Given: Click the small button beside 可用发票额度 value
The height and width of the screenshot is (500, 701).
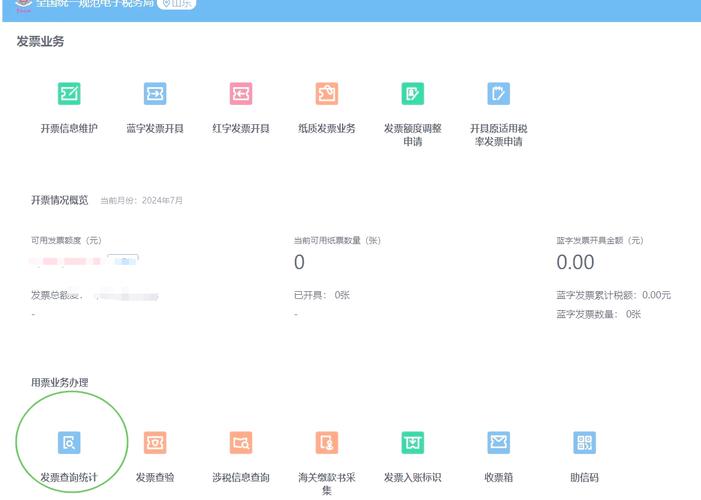Looking at the screenshot, I should pyautogui.click(x=123, y=260).
